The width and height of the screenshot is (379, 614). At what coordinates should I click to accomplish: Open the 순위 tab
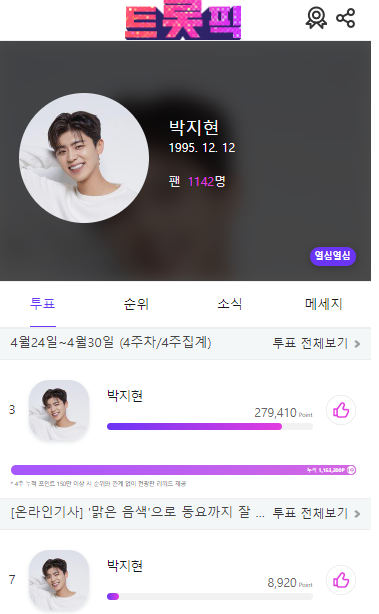136,304
